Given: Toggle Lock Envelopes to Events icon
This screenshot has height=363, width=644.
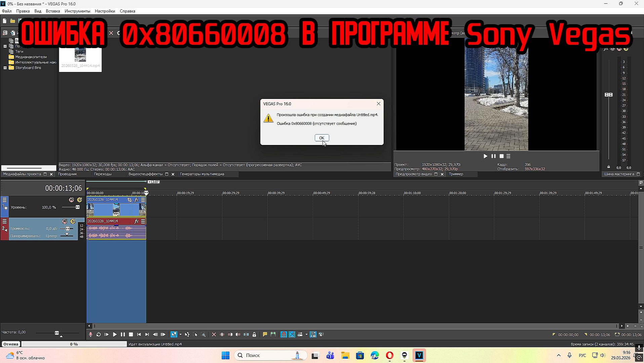Looking at the screenshot, I should tap(313, 334).
